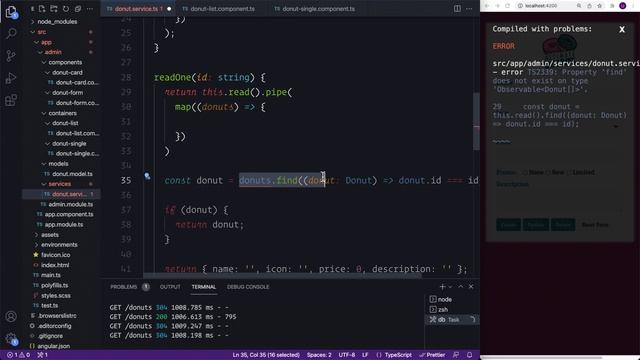This screenshot has height=360, width=640.
Task: Open the TERMINAL panel tab
Action: click(x=204, y=287)
